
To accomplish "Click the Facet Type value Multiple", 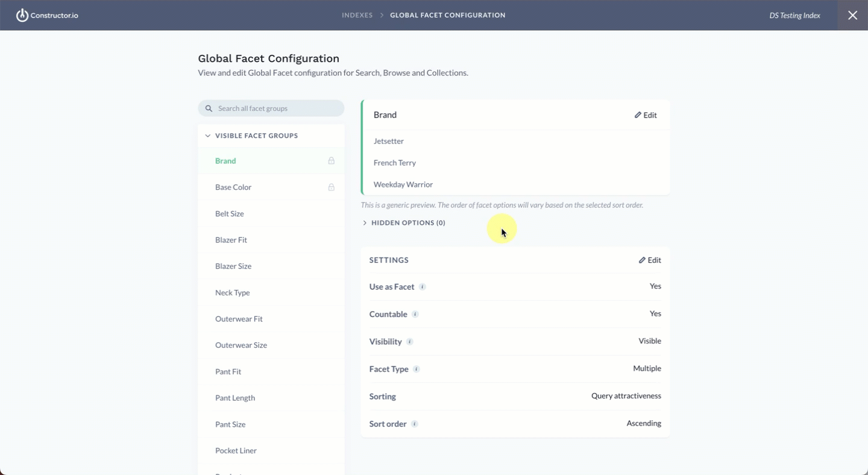I will [x=647, y=368].
